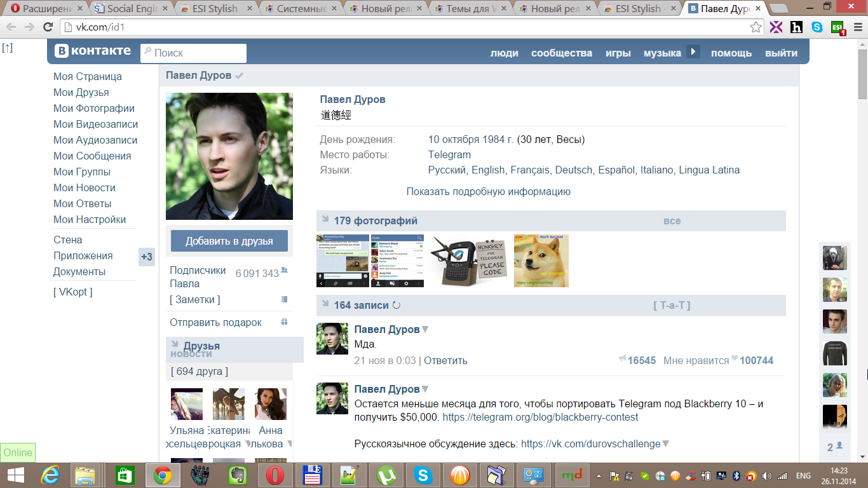The height and width of the screenshot is (488, 868).
Task: Open dropdown triangle beside friend Екатерина
Action: tap(247, 444)
